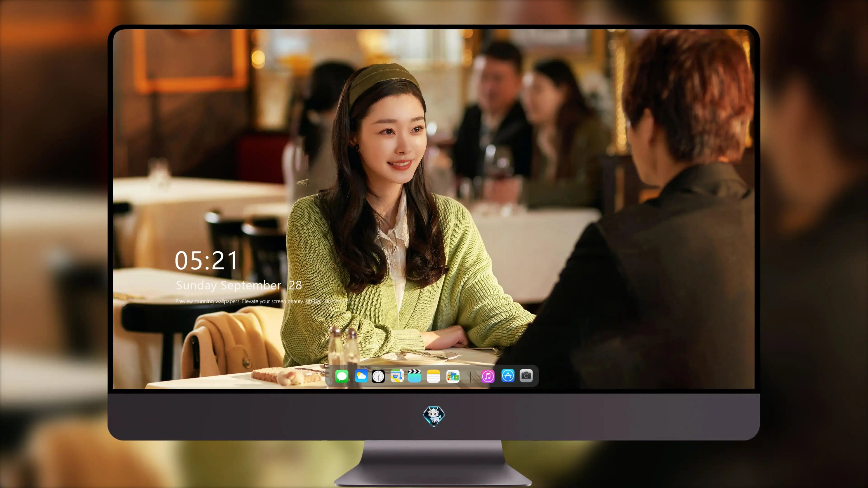Click the 'Preview stunning wallpapers' caption
The image size is (868, 488).
click(262, 301)
